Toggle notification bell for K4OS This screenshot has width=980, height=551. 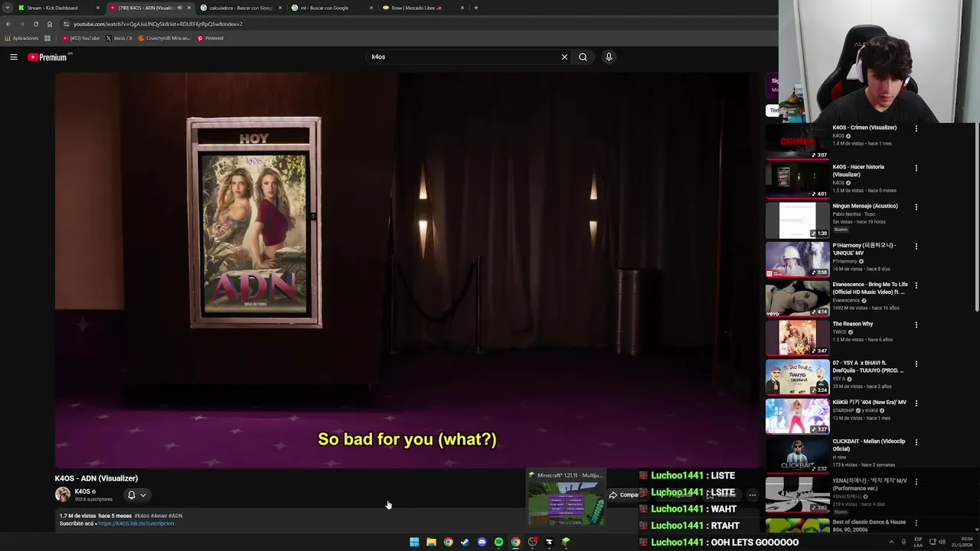click(x=132, y=495)
